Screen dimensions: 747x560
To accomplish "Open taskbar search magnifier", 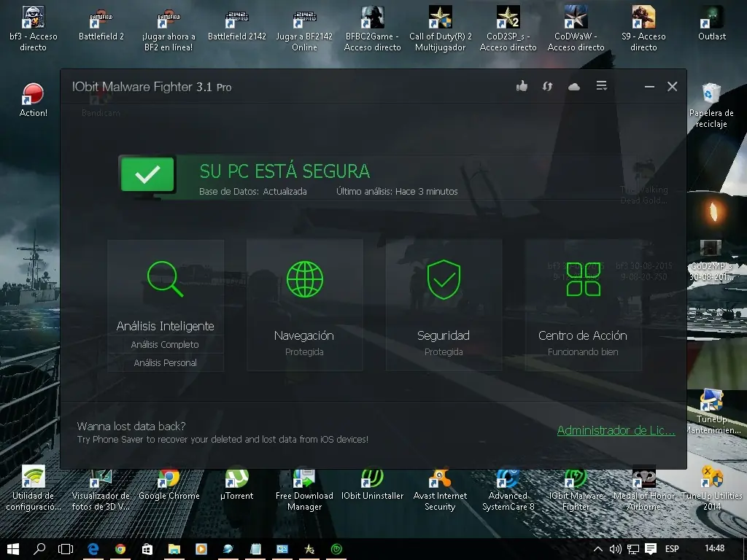I will tap(39, 549).
